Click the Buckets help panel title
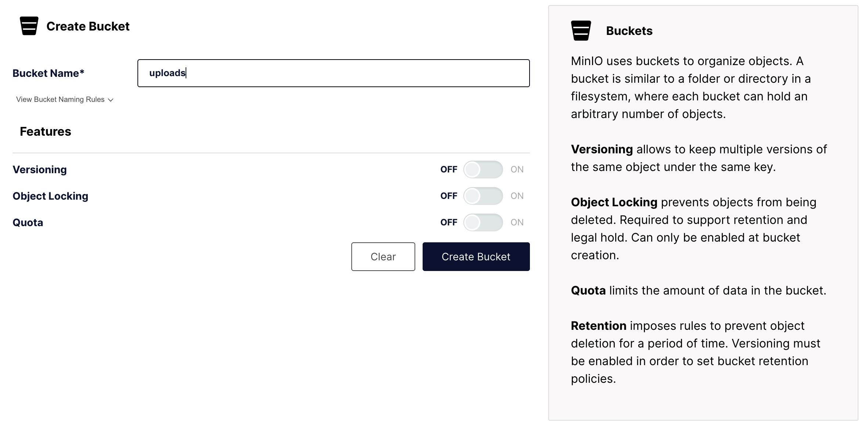868x428 pixels. click(x=629, y=31)
